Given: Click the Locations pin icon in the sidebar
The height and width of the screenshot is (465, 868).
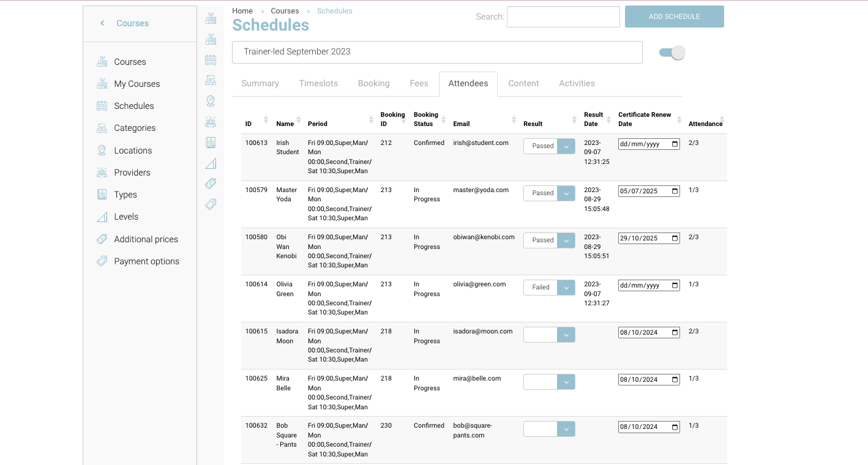Looking at the screenshot, I should 102,151.
